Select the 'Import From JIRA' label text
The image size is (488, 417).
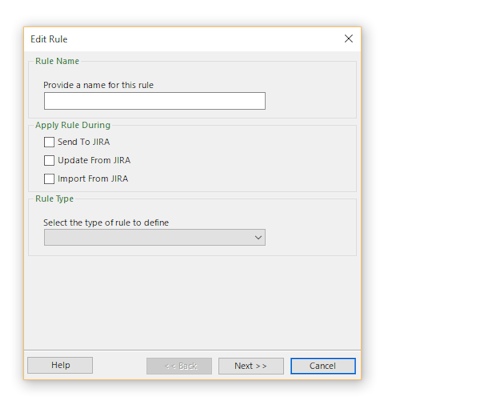click(x=93, y=179)
